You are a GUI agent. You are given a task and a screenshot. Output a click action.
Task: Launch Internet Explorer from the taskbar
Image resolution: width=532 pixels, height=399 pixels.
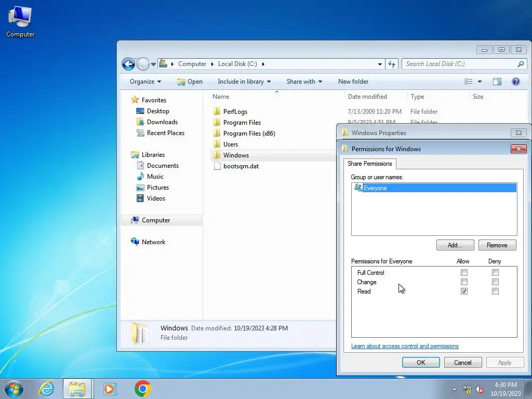[x=46, y=389]
